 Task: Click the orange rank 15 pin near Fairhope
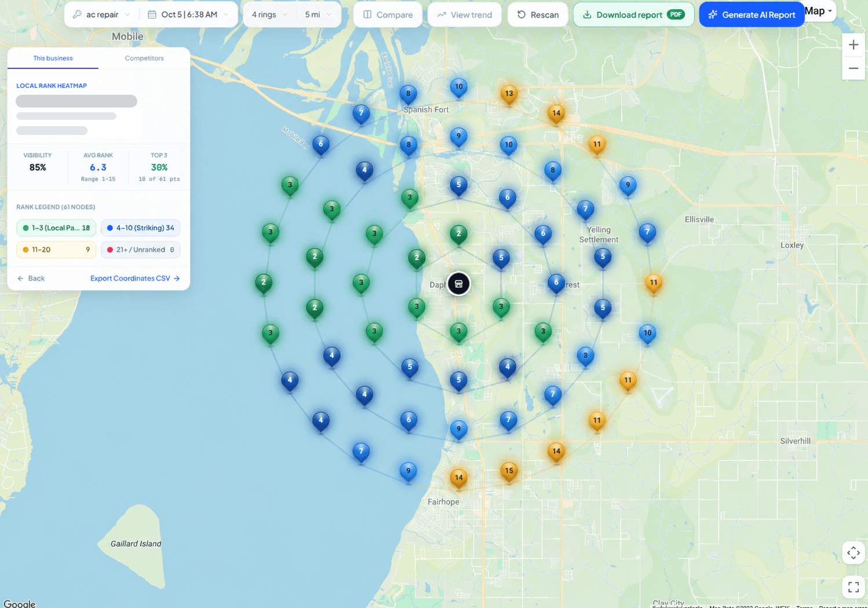[x=509, y=472]
